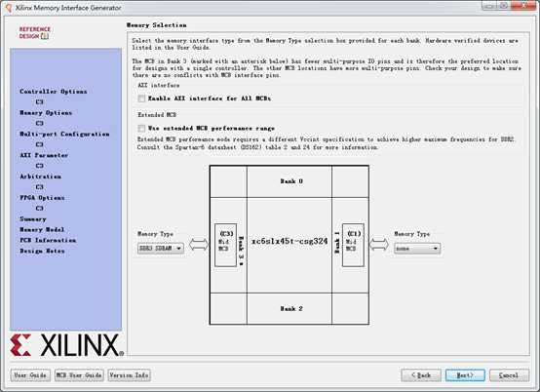Open Bank 1 Memory Type none dropdown
This screenshot has height=392, width=540.
point(417,248)
